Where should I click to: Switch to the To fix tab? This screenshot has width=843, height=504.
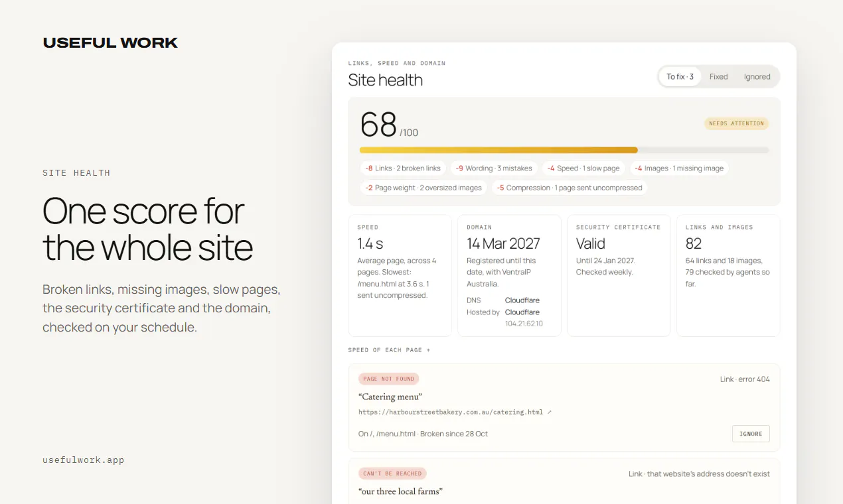point(680,77)
